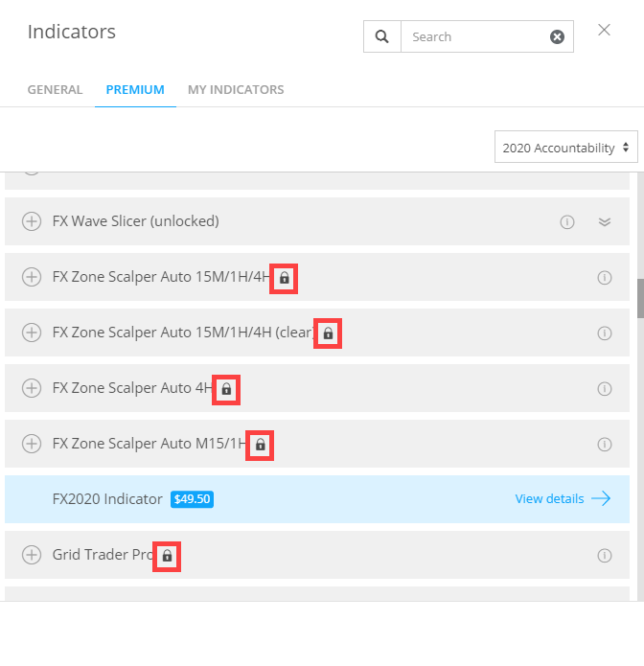Switch to the General tab
Image resolution: width=644 pixels, height=666 pixels.
[x=55, y=90]
